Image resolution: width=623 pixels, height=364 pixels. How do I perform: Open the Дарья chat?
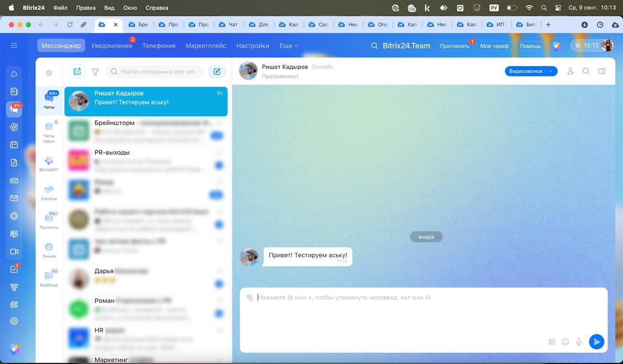(x=146, y=279)
